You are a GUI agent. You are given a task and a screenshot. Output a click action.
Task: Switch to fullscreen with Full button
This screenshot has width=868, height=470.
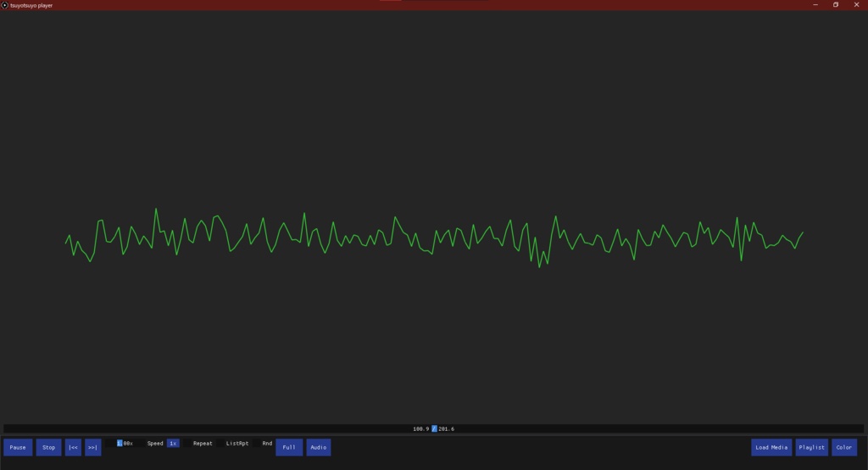pyautogui.click(x=289, y=447)
